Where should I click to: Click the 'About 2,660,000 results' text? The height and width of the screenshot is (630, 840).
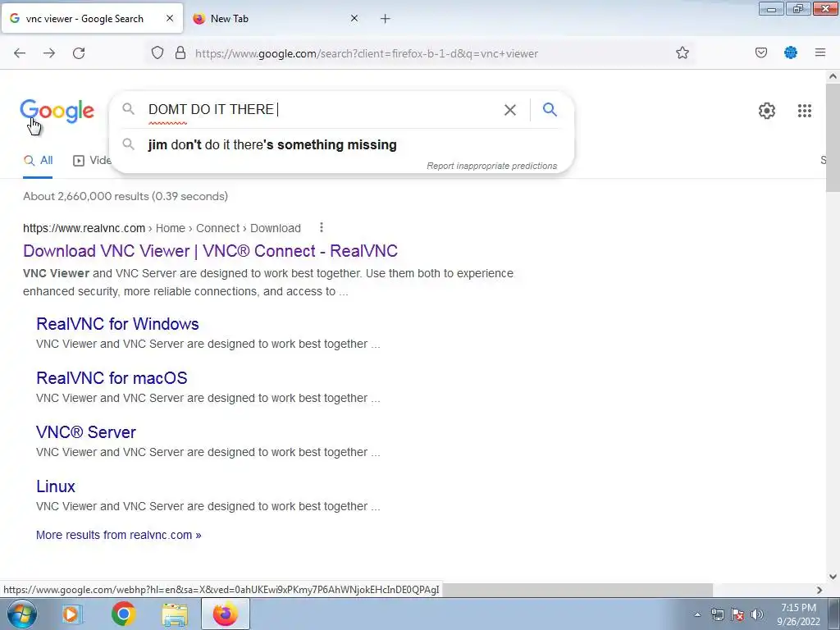[x=126, y=196]
